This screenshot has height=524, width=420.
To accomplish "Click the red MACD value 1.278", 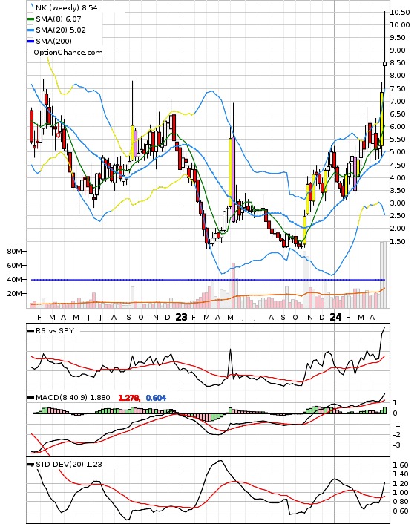I will [x=129, y=398].
